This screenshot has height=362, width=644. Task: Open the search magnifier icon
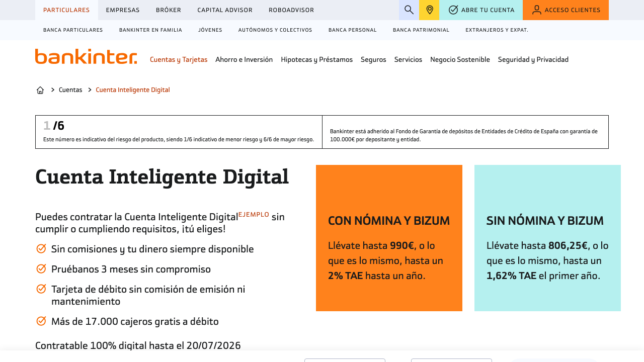click(x=409, y=10)
